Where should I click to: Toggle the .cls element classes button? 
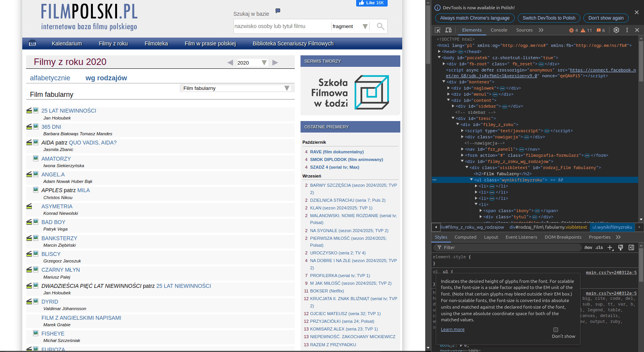599,247
